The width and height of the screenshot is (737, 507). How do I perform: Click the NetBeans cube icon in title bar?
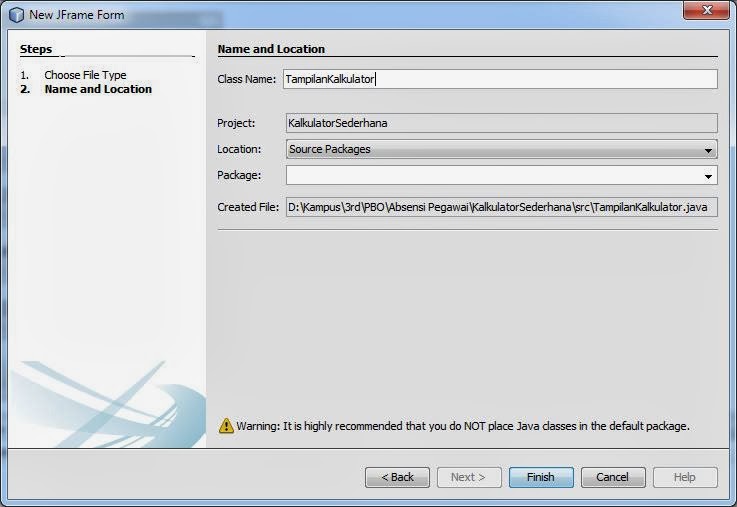(x=16, y=15)
